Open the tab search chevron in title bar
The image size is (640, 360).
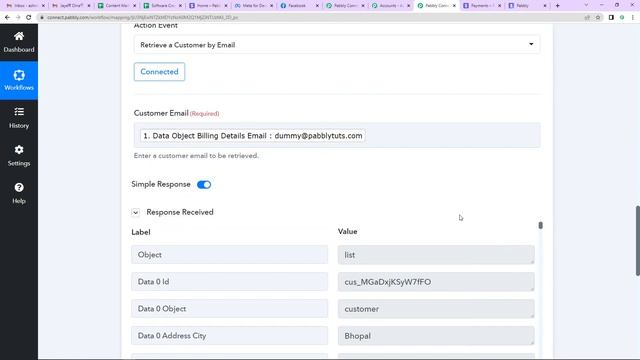pos(586,6)
